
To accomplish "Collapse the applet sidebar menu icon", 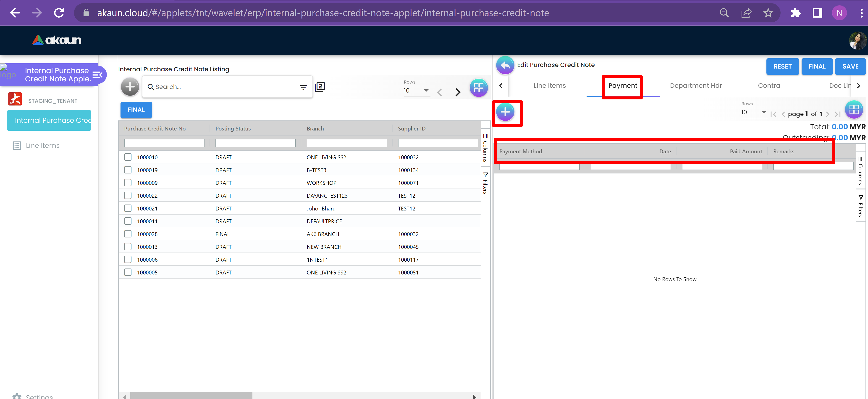I will 98,75.
